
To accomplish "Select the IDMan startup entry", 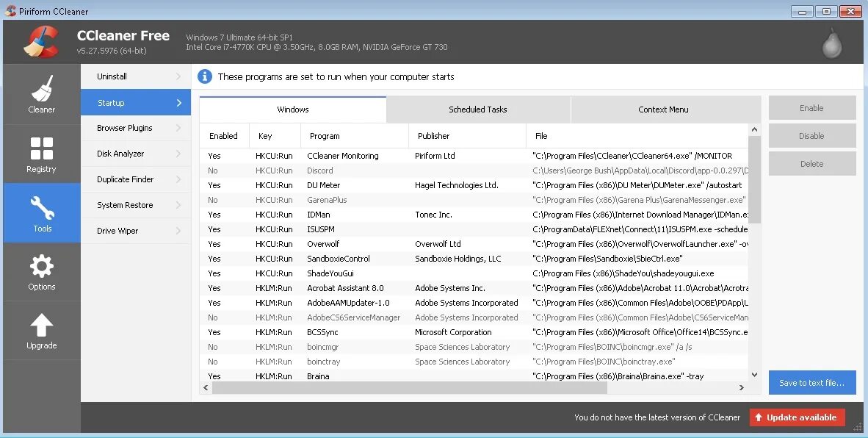I will click(474, 215).
